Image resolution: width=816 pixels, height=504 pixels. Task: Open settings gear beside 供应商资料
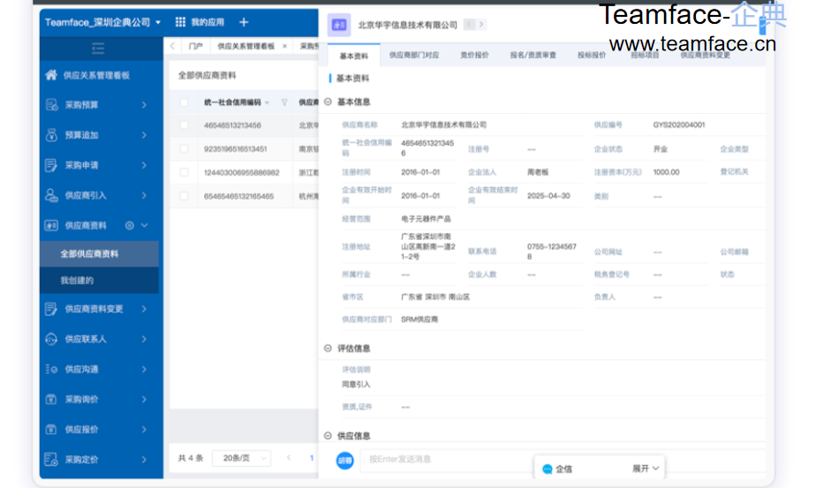click(x=130, y=226)
